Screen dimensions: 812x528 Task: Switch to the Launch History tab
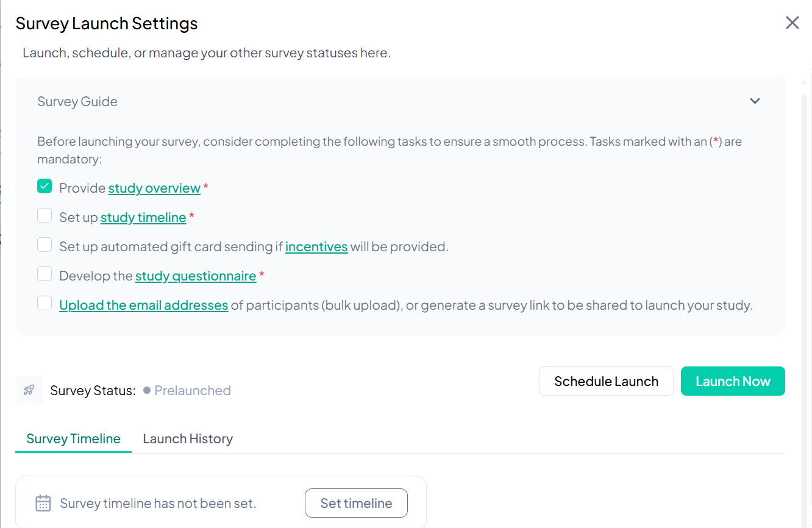coord(187,438)
